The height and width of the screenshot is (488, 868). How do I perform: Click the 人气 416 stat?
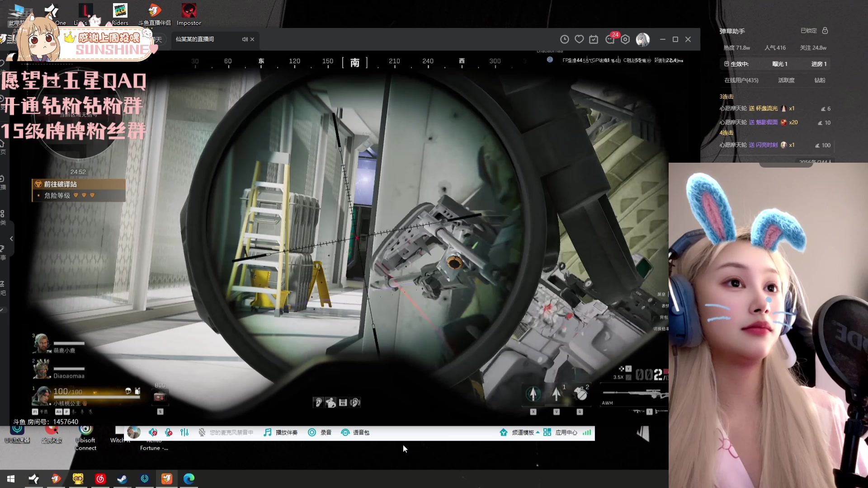(775, 47)
